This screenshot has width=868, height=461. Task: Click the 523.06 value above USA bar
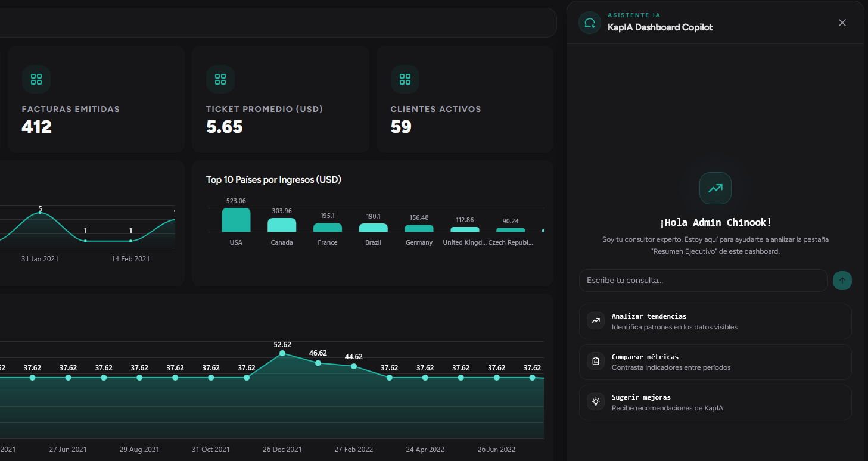[x=236, y=201]
